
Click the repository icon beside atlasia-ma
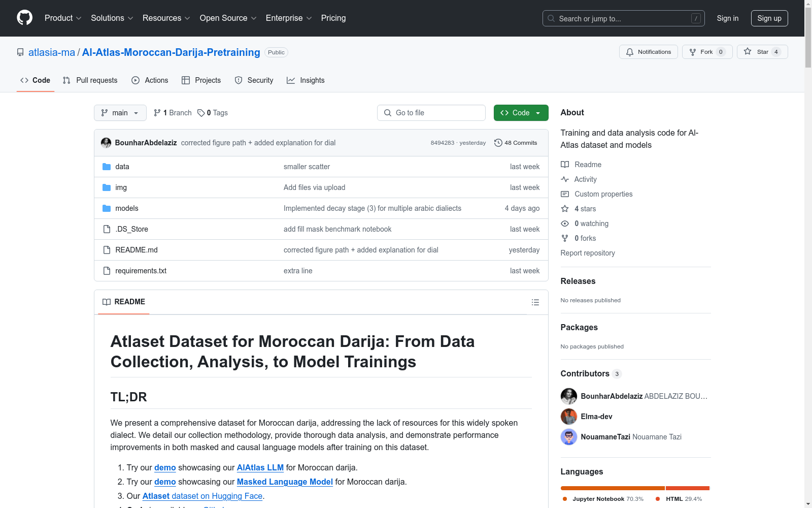point(20,52)
